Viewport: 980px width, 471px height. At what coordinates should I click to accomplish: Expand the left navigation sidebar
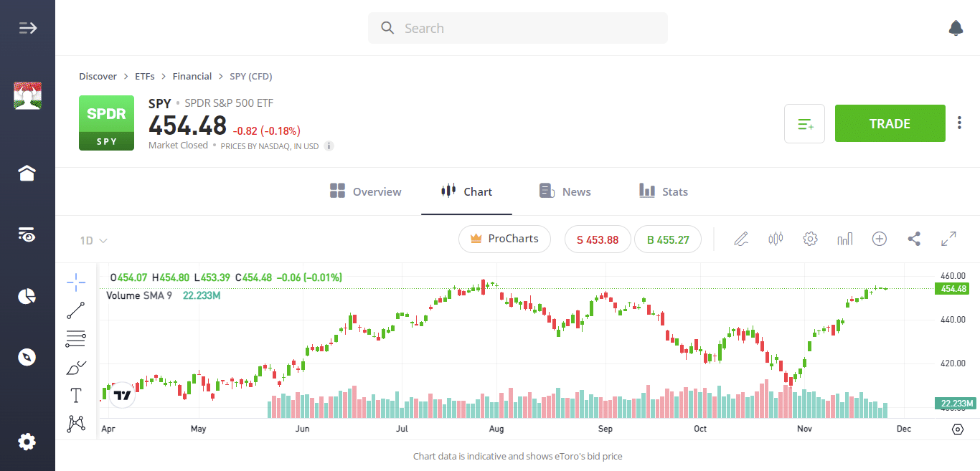click(27, 27)
